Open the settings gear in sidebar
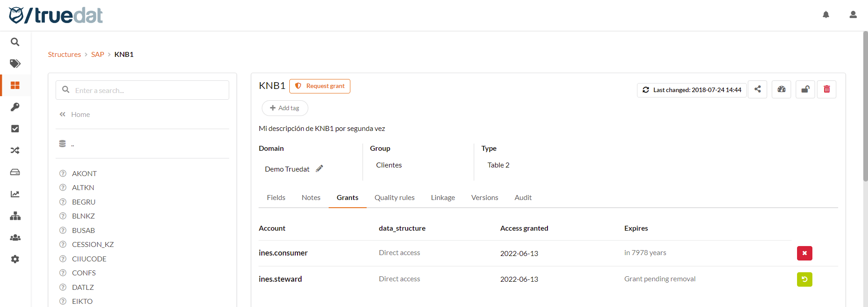Screen dimensions: 868x307 (15, 259)
